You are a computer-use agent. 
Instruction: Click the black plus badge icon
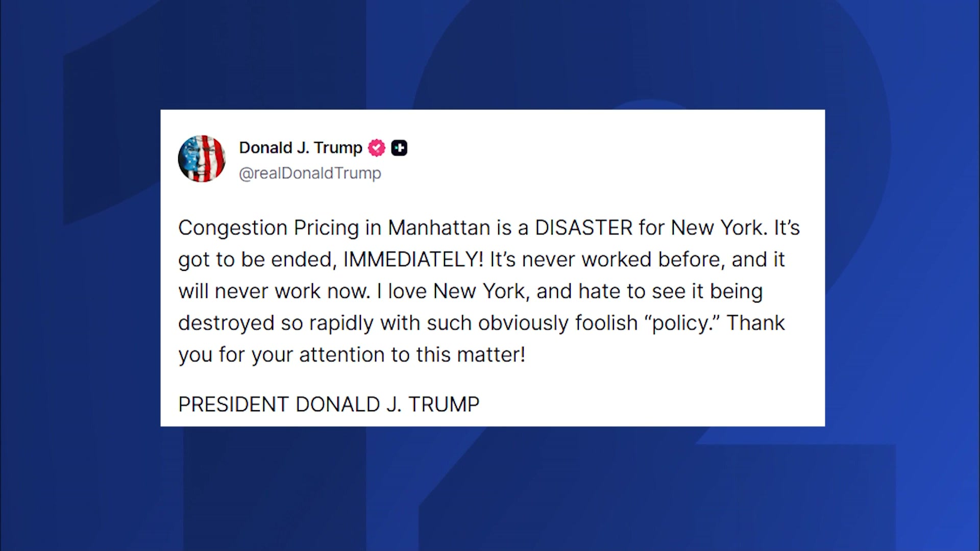tap(399, 148)
